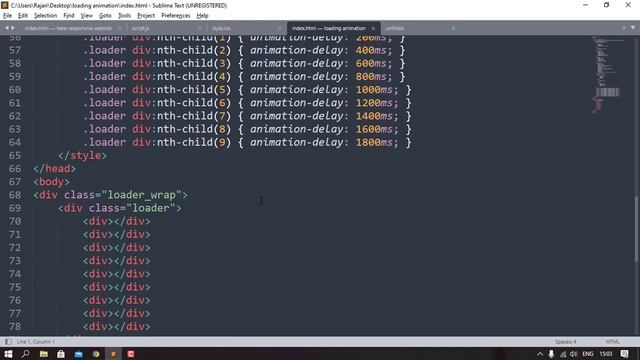Image resolution: width=640 pixels, height=360 pixels.
Task: Open the Tools menu
Action: 124,16
